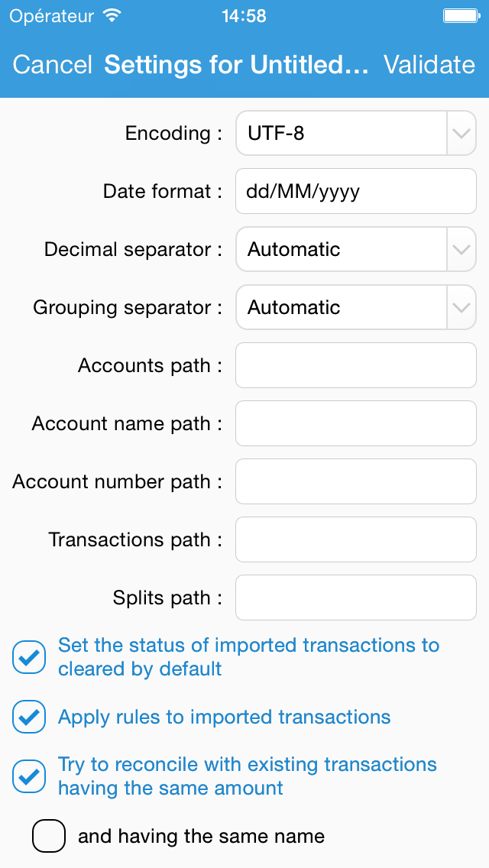Screen dimensions: 489x868
Task: Focus the Accounts path field
Action: point(356,365)
